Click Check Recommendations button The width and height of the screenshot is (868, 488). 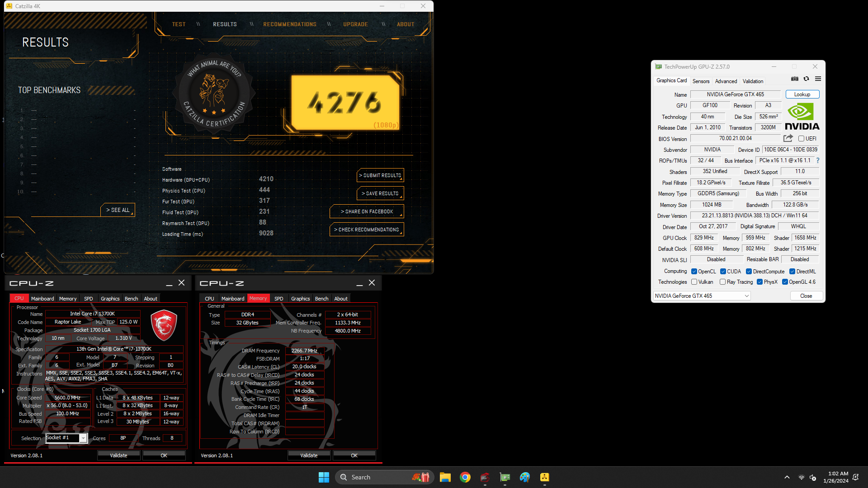[367, 230]
